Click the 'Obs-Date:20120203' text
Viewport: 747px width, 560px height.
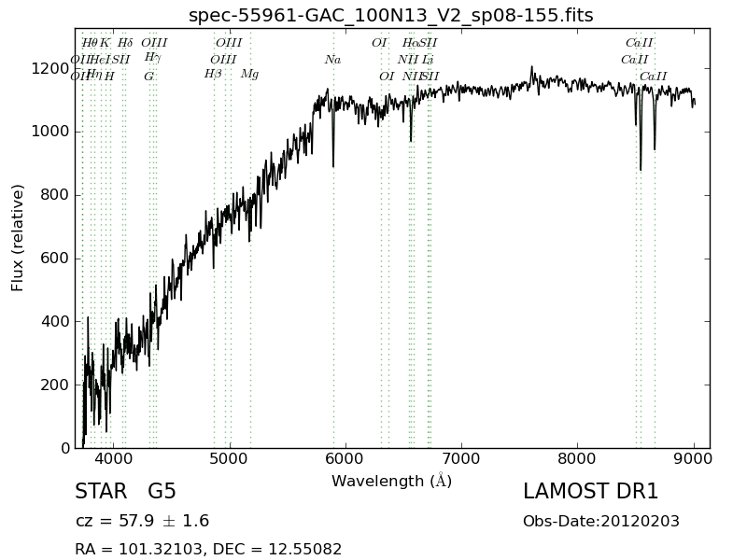[600, 521]
